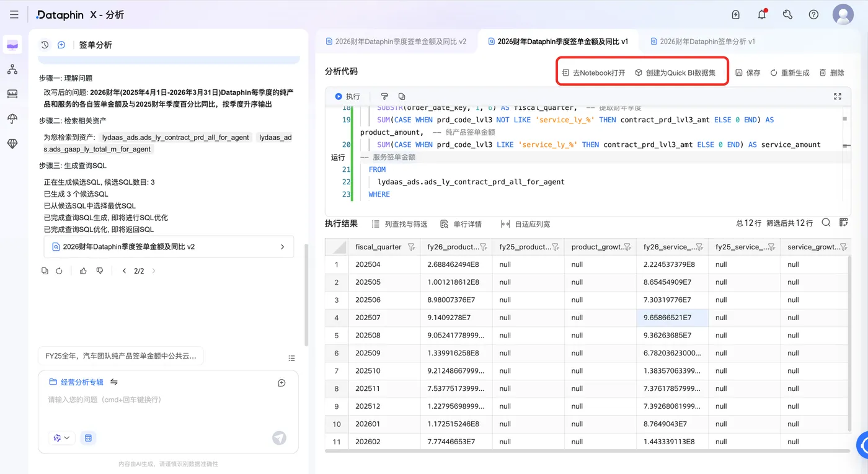The height and width of the screenshot is (474, 868).
Task: Open fy25_service column filter
Action: pos(771,247)
